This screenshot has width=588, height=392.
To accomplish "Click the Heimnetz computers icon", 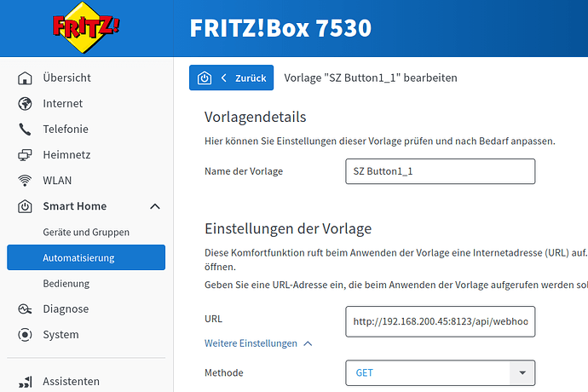I will [x=25, y=155].
